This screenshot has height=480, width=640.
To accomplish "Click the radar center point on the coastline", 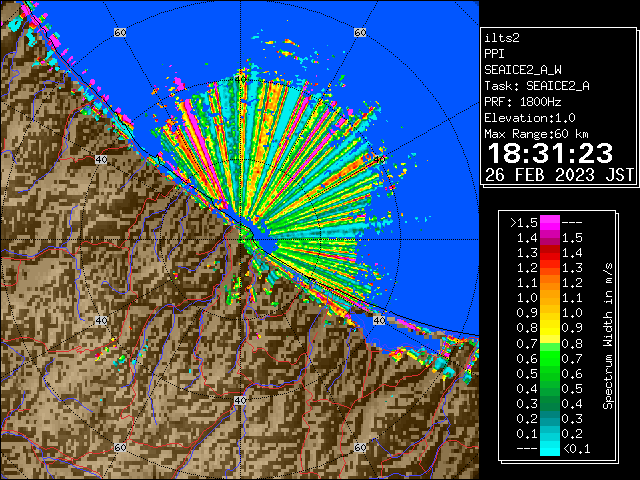I will point(240,240).
